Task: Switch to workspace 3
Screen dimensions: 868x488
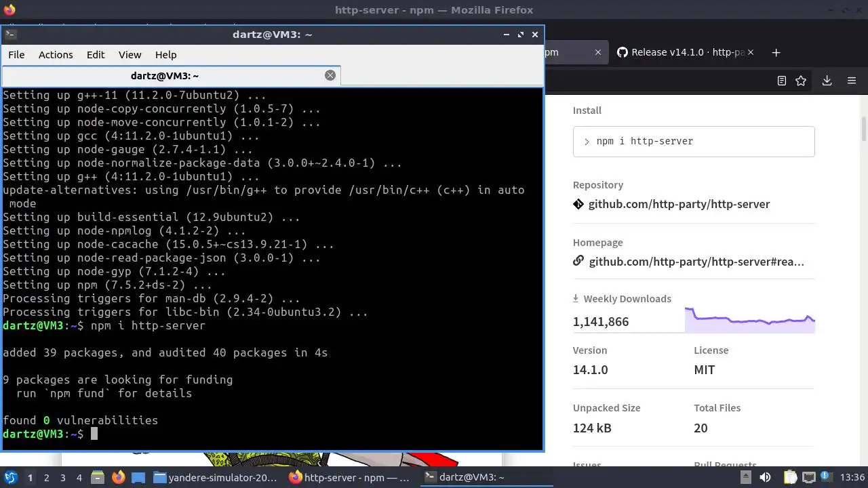Action: 62,477
